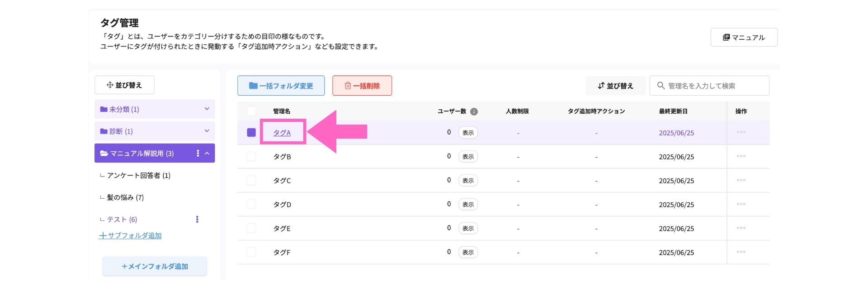868x289 pixels.
Task: Expand the 診断 (1) folder chevron
Action: (207, 131)
